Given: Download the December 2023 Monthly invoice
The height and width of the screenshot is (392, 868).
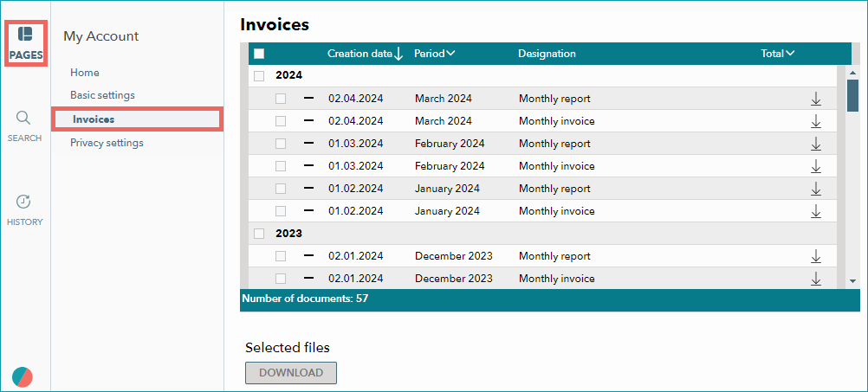Looking at the screenshot, I should pos(815,279).
